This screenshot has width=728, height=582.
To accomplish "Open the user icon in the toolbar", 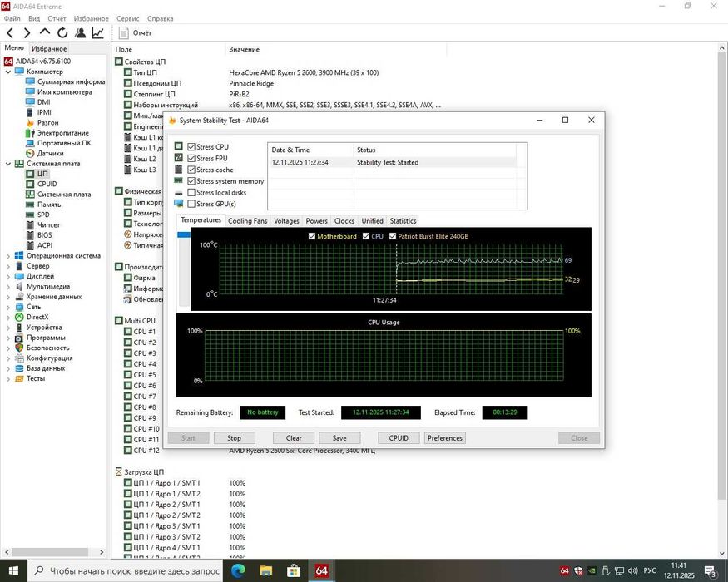I will 80,33.
